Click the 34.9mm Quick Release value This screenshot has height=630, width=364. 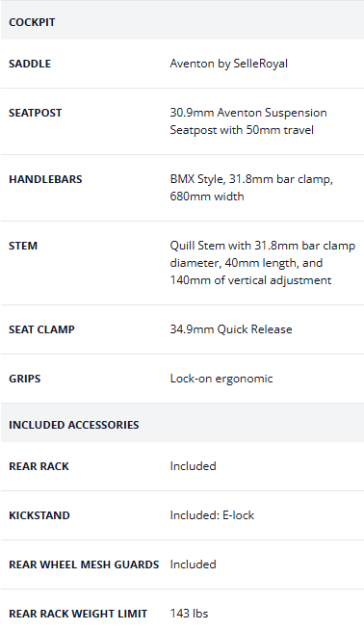[231, 329]
